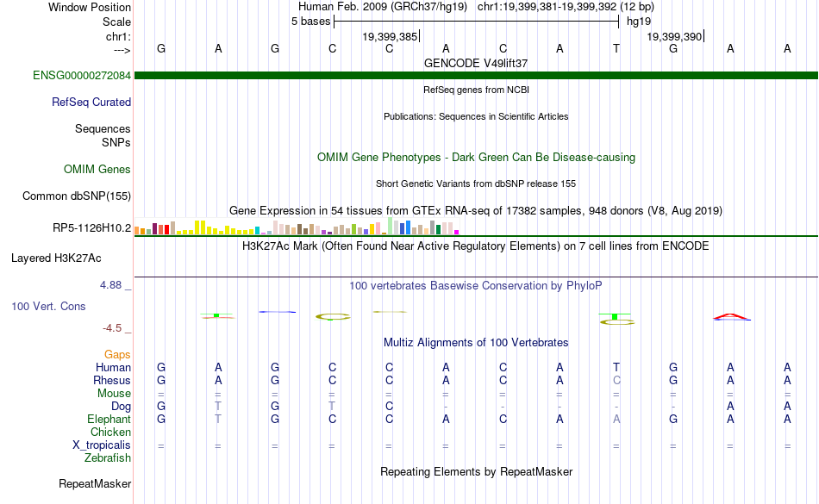Click the GTEx expression bar chart
819x504 pixels.
(297, 227)
